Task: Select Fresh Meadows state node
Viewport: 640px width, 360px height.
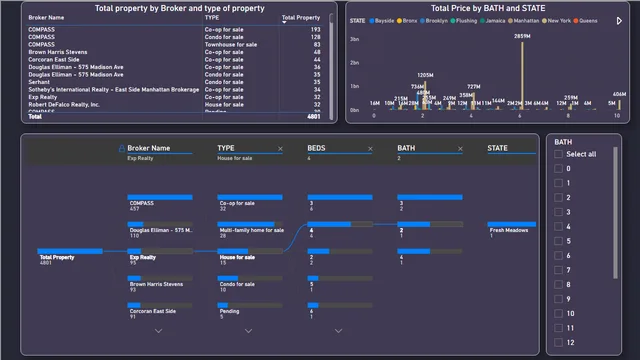Action: (511, 230)
